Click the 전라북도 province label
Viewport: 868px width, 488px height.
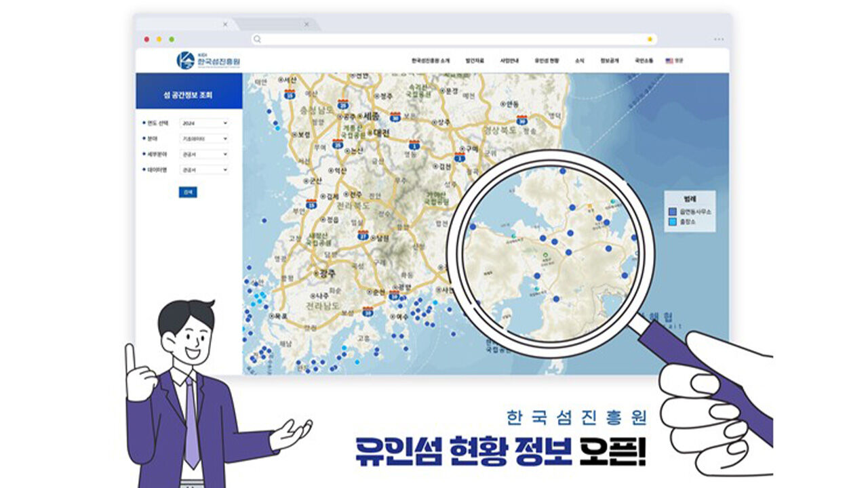352,205
